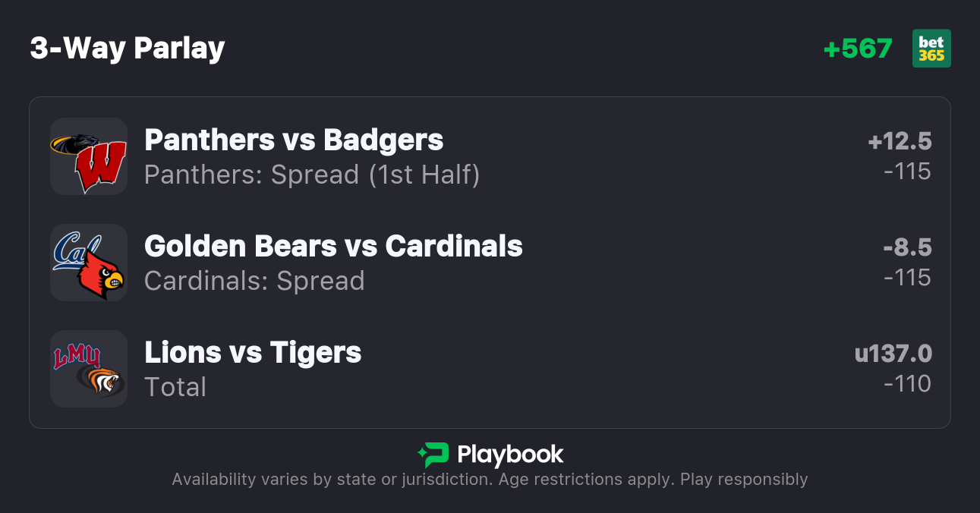The width and height of the screenshot is (980, 513).
Task: Open the Golden Bears vs Cardinals matchup
Action: pos(333,247)
